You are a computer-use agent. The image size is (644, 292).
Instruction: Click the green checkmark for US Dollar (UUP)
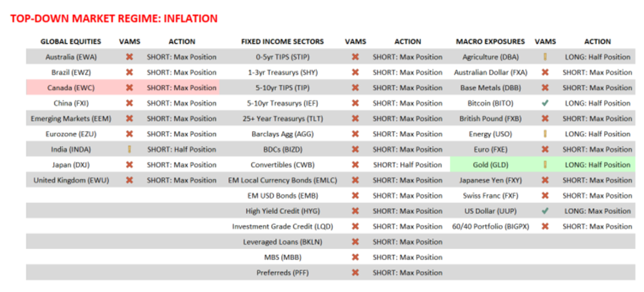click(545, 211)
